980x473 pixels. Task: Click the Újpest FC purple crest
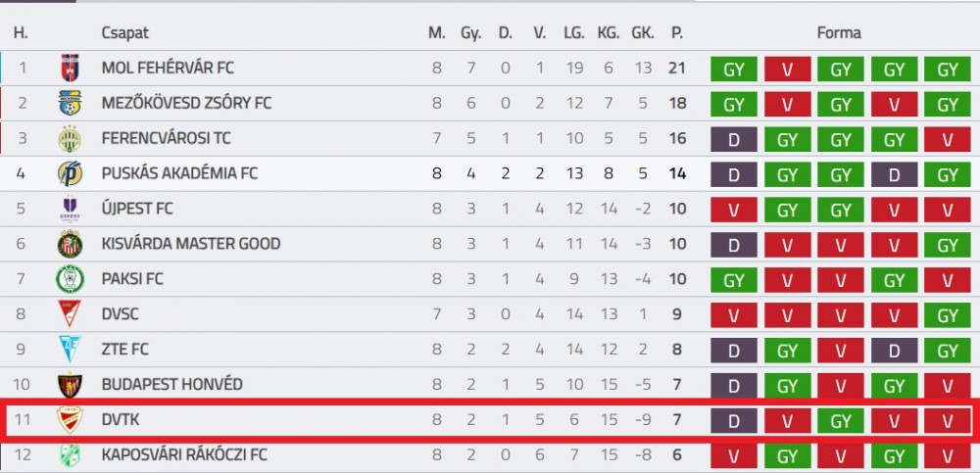click(70, 209)
